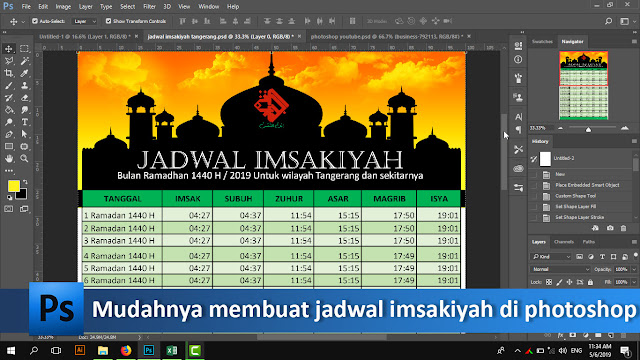
Task: Open the Layers panel options menu
Action: click(x=634, y=242)
